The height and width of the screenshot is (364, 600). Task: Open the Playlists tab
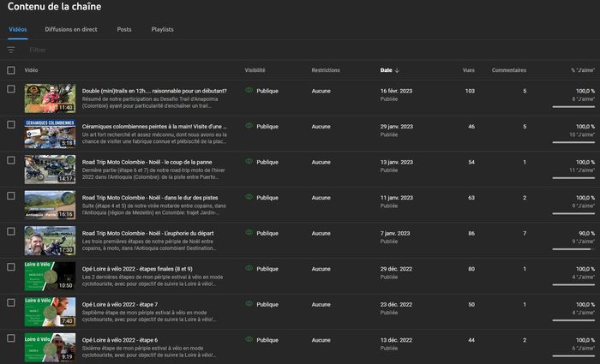click(x=162, y=29)
